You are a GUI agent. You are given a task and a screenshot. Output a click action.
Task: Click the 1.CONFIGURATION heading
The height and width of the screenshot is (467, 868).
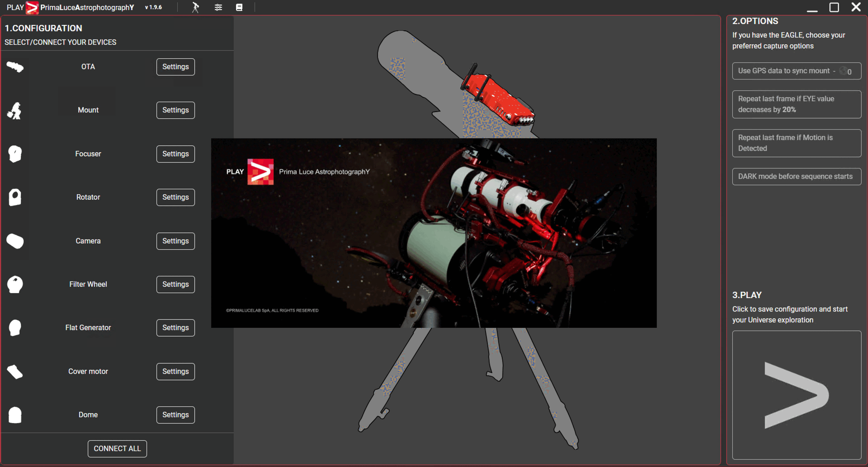coord(43,28)
